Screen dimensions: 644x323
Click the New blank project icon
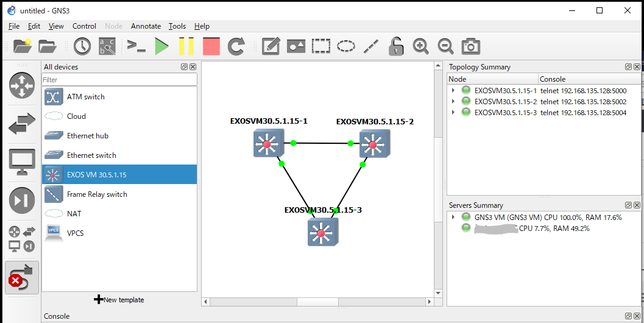[22, 46]
